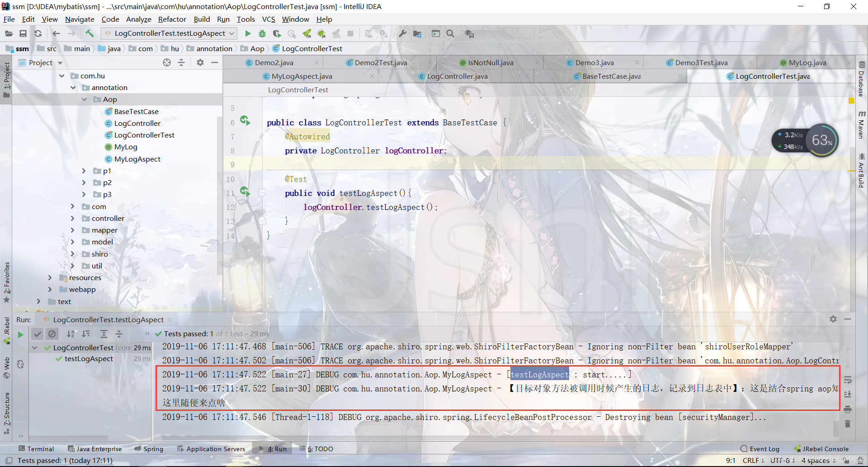This screenshot has width=868, height=467.
Task: Open run configuration dropdown LogControllerTest.testLogAspect
Action: pos(170,33)
